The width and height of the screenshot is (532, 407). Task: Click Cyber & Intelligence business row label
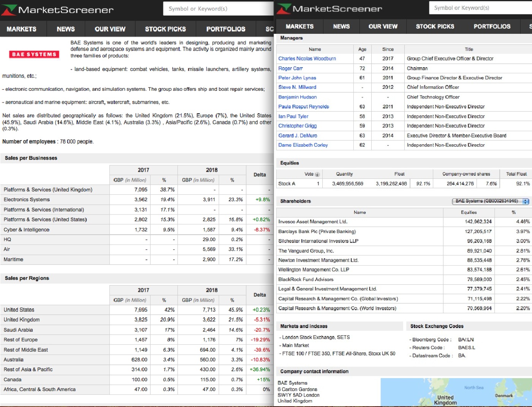(27, 230)
